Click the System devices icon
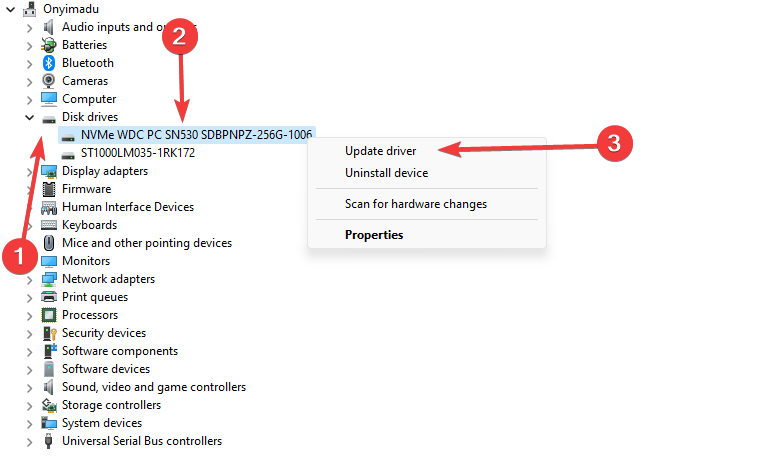Viewport: 775px width, 461px height. tap(48, 423)
